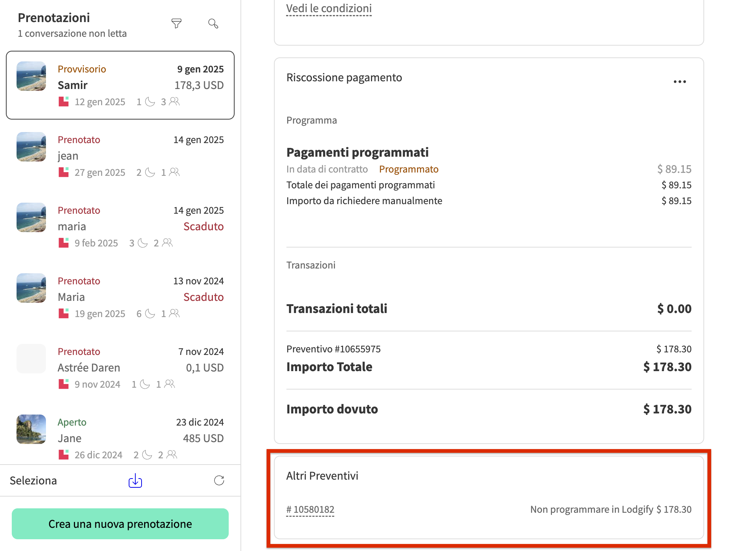Click the Scaduto label on maria's booking
The height and width of the screenshot is (551, 756).
coord(203,226)
